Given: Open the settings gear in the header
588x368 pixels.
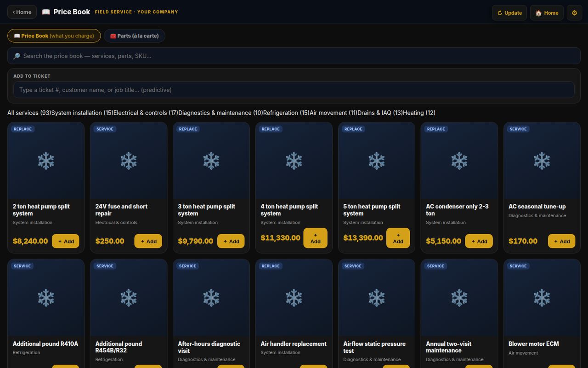Looking at the screenshot, I should tap(574, 13).
